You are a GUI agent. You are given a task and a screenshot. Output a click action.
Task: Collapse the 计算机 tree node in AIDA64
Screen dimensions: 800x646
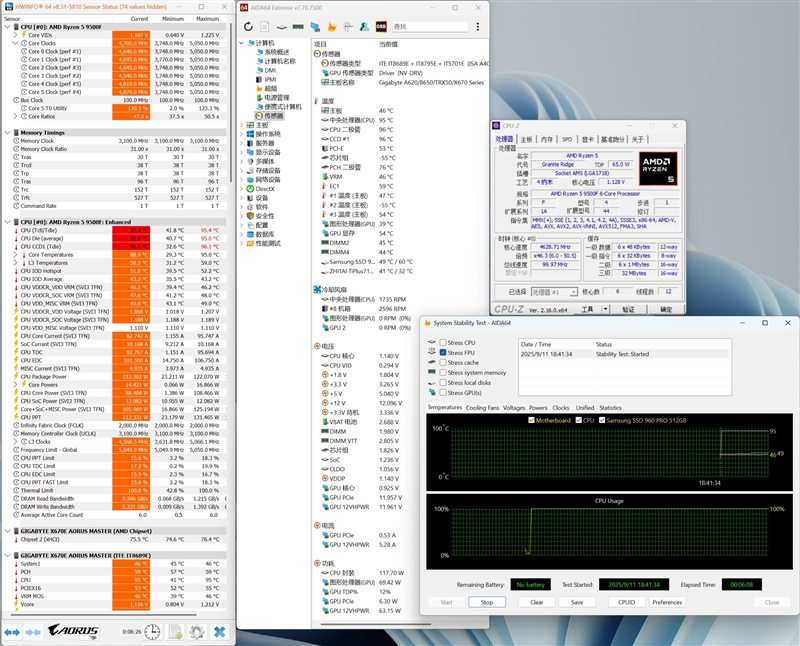[241, 43]
